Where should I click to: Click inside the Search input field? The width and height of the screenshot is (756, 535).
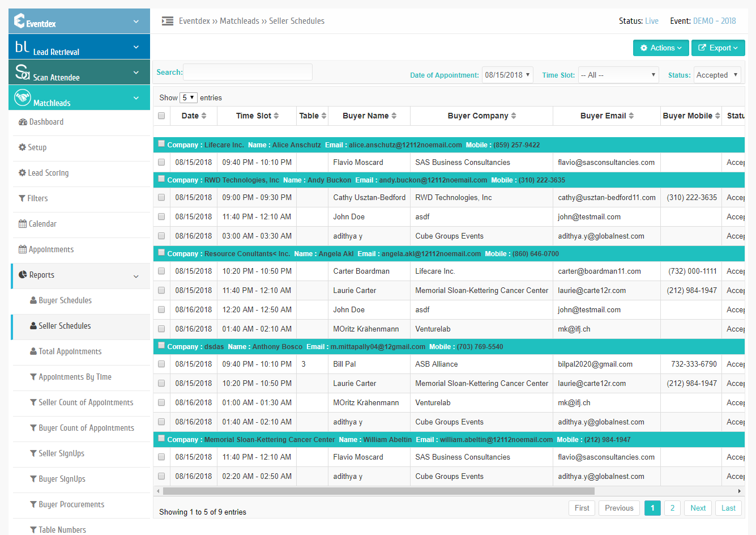coord(247,72)
